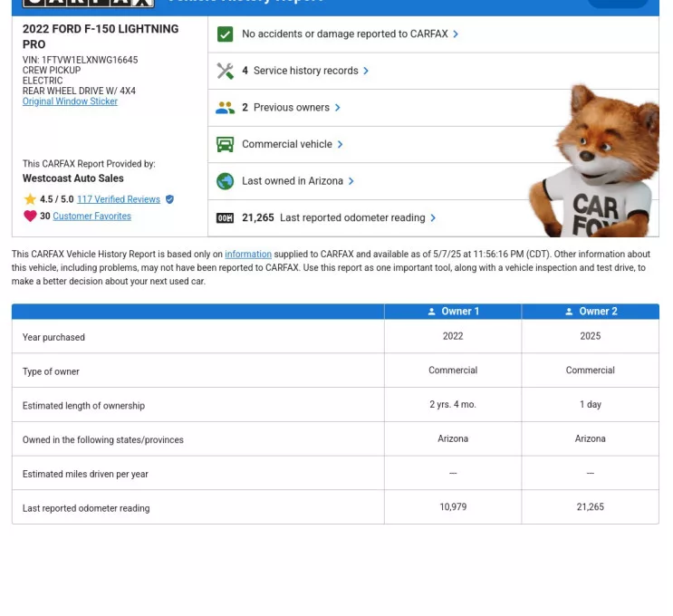This screenshot has height=616, width=673.
Task: Open 117 Verified Reviews link
Action: [118, 199]
